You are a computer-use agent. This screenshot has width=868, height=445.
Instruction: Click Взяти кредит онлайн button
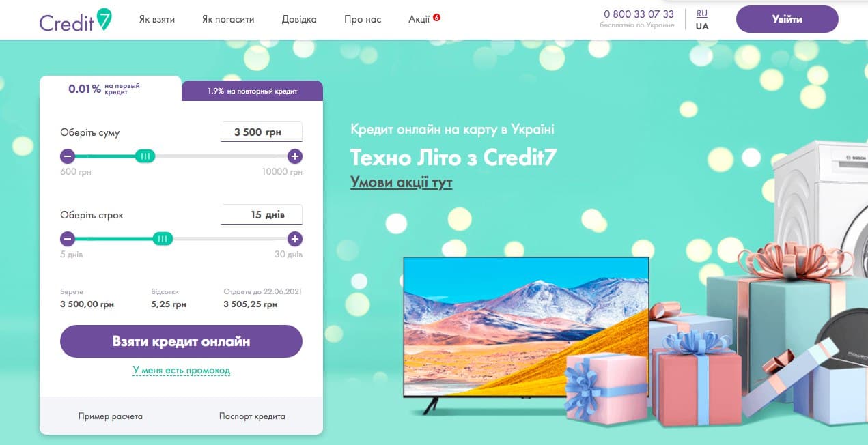coord(181,341)
